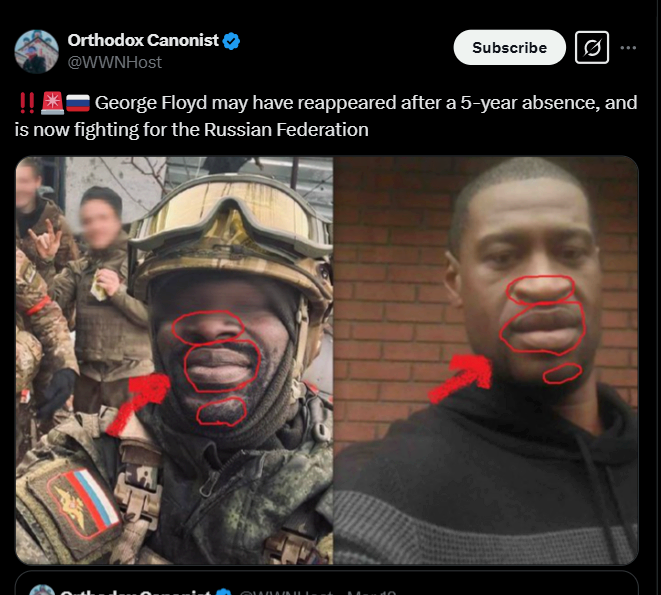This screenshot has width=661, height=595.
Task: Click the post text starting 'George Floyd may'
Action: 326,116
